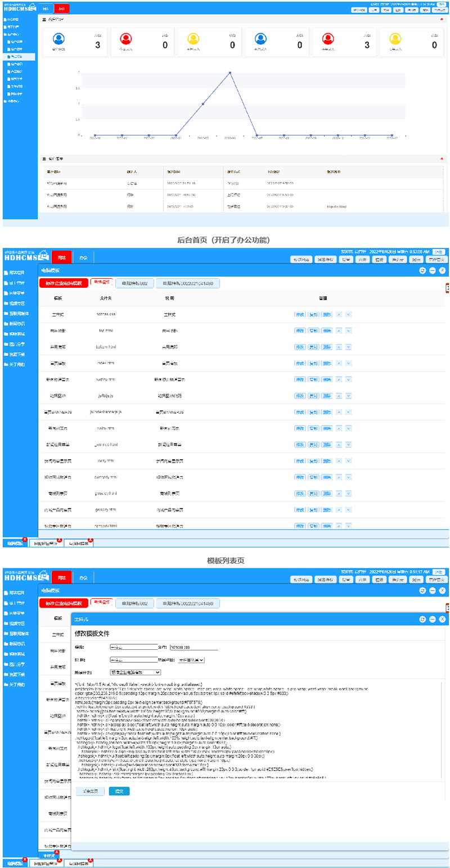Click the refresh icon on the 电脑模板 panel

[422, 270]
